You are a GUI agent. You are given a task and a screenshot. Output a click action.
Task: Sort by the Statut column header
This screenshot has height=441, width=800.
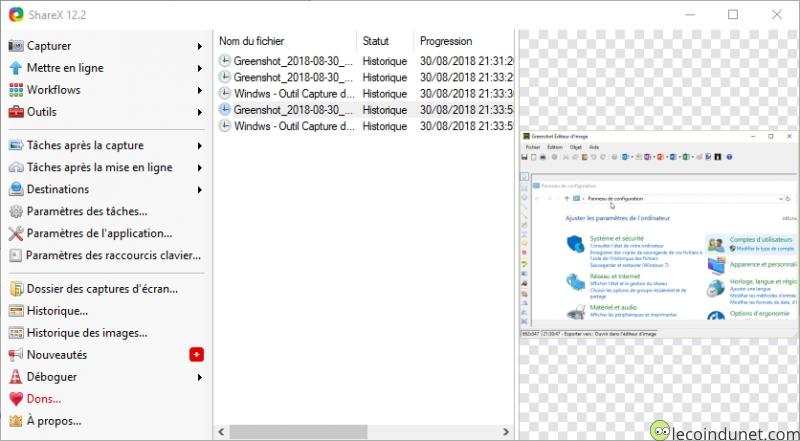point(385,41)
